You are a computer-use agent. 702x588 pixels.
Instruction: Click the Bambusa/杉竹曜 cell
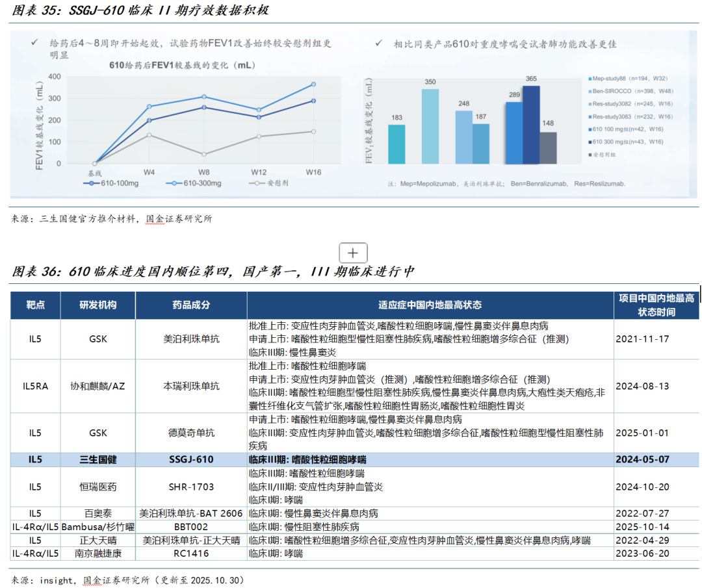pyautogui.click(x=98, y=527)
